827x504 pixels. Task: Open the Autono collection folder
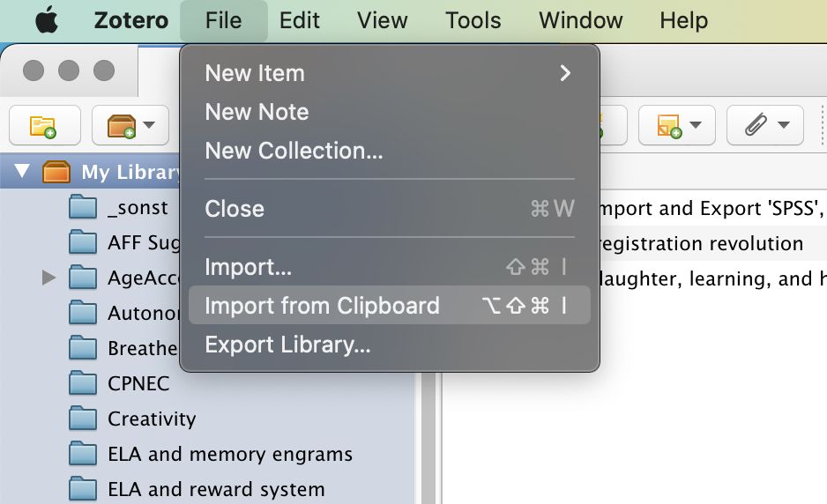(125, 313)
